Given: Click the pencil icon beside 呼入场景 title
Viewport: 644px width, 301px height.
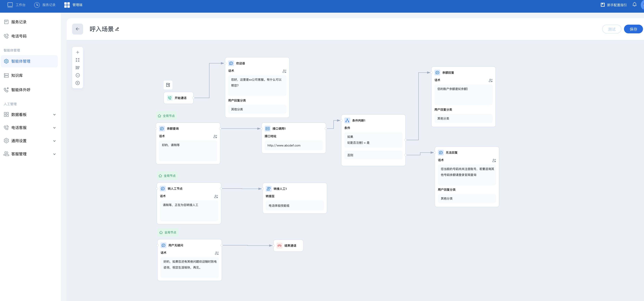Looking at the screenshot, I should 117,29.
